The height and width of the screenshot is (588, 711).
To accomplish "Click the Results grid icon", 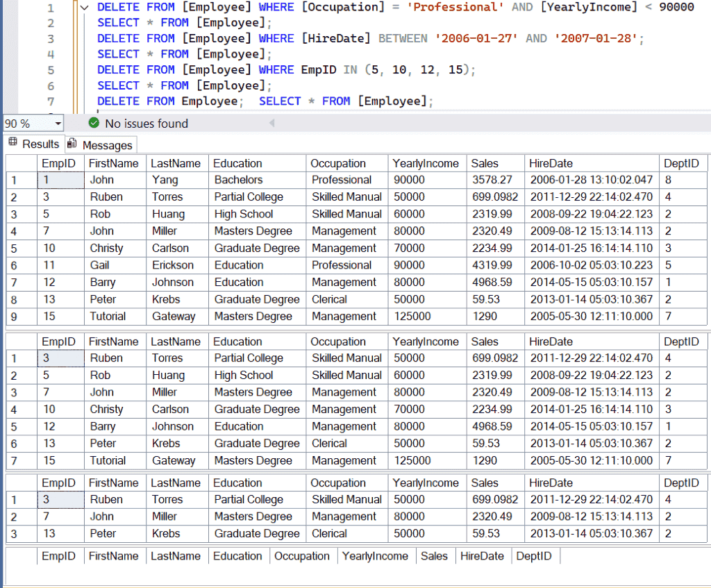I will pos(13,144).
